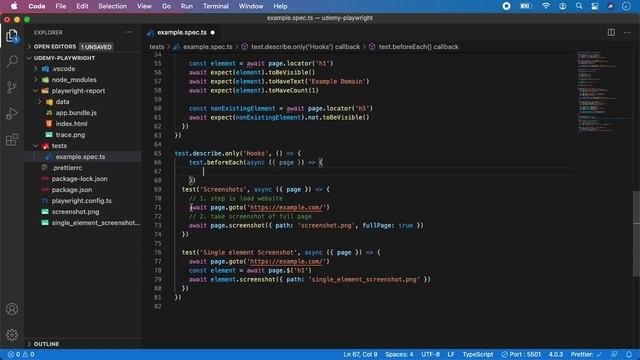Open the Manage gear icon
This screenshot has height=360, width=640.
[x=12, y=335]
